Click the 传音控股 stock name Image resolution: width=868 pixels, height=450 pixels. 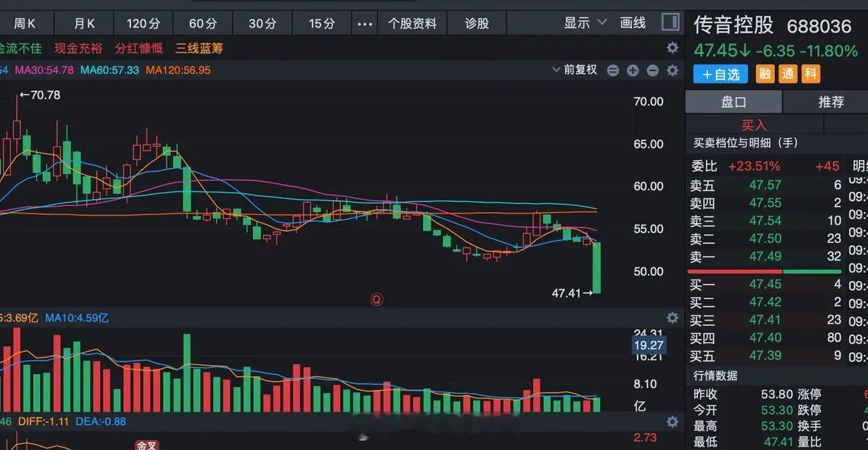[733, 25]
